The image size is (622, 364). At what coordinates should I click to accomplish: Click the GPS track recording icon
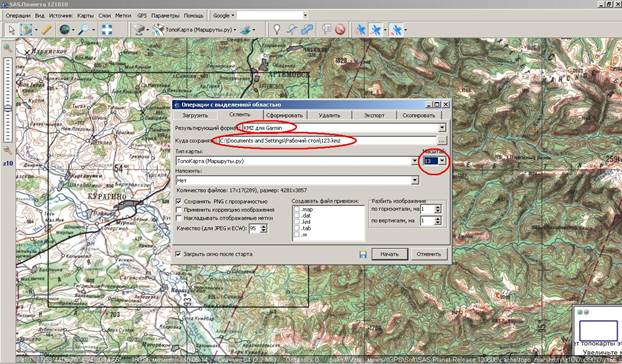pyautogui.click(x=376, y=30)
